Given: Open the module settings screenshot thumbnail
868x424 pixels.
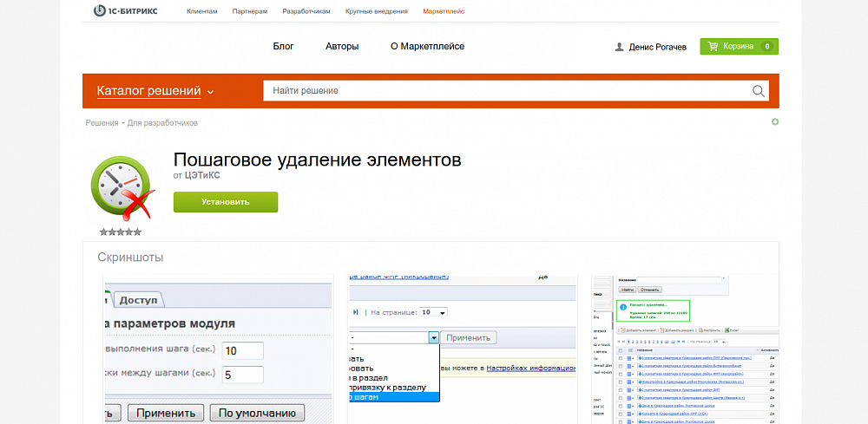Looking at the screenshot, I should [x=218, y=349].
